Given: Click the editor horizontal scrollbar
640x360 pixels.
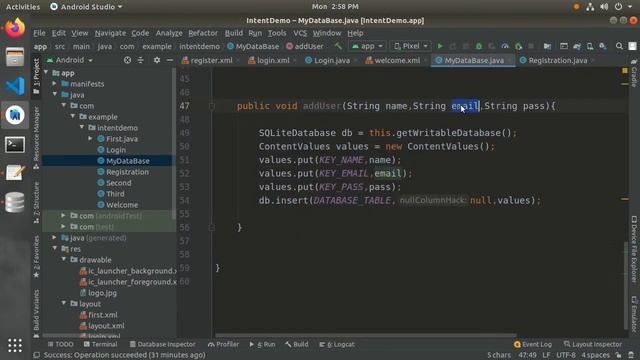Looking at the screenshot, I should (x=365, y=336).
